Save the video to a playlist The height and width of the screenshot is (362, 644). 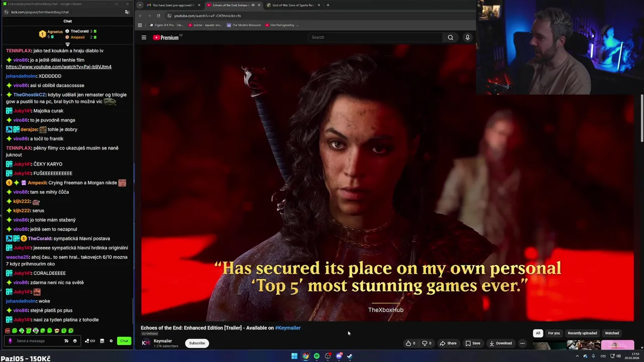click(x=473, y=343)
